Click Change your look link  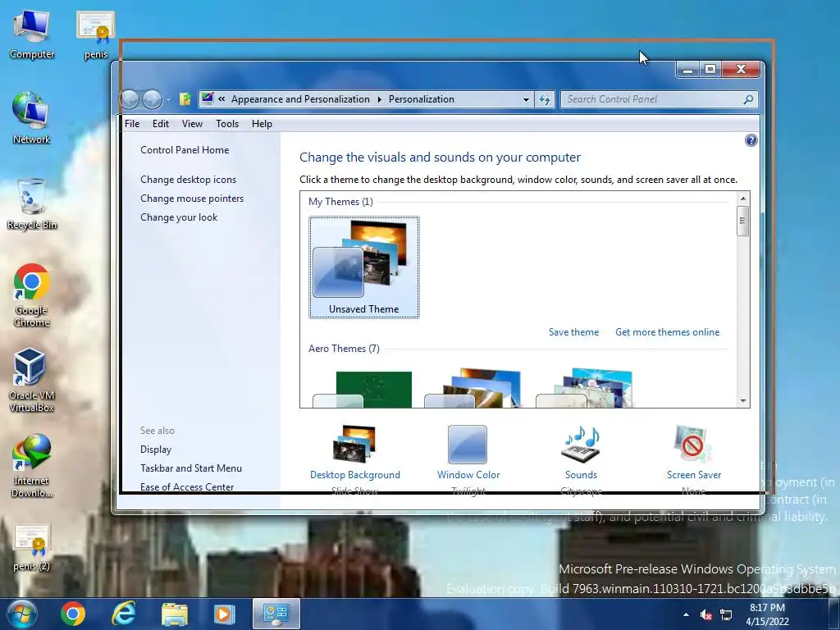point(179,217)
